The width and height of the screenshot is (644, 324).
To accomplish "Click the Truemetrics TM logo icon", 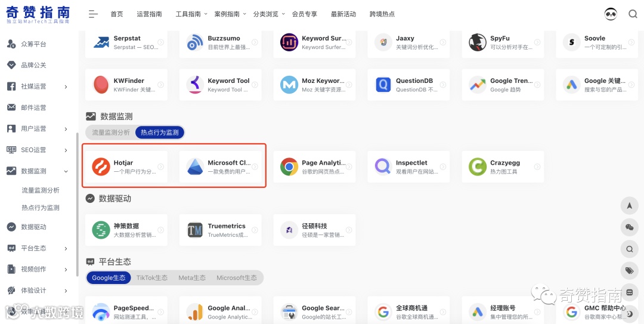I will (x=195, y=230).
